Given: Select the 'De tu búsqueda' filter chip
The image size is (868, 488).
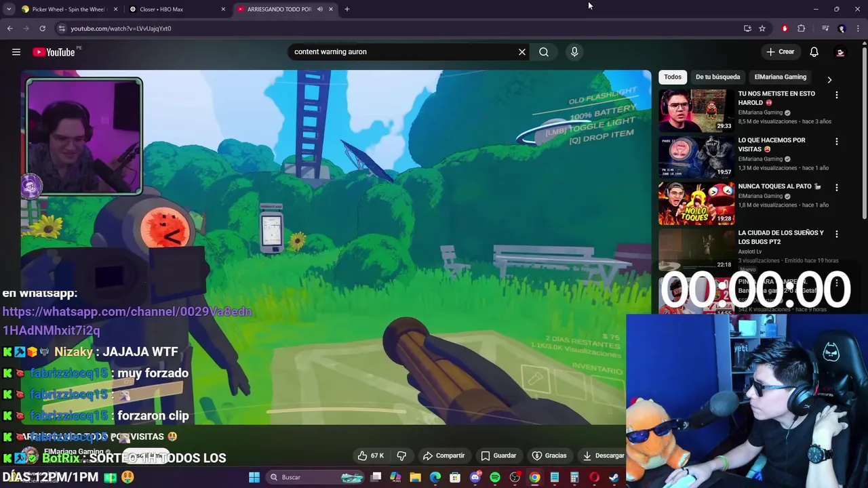Looking at the screenshot, I should click(717, 77).
